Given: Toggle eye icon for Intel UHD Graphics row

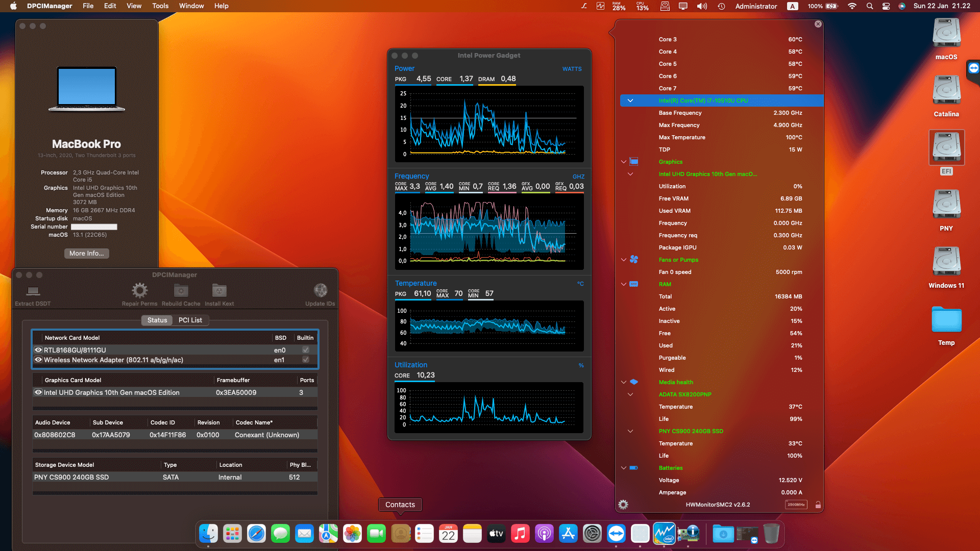Looking at the screenshot, I should tap(38, 392).
